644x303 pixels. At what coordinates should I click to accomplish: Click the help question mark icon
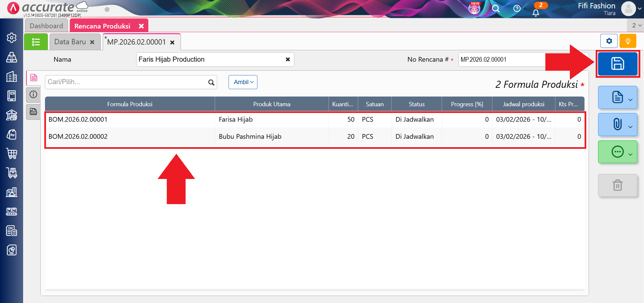(517, 8)
